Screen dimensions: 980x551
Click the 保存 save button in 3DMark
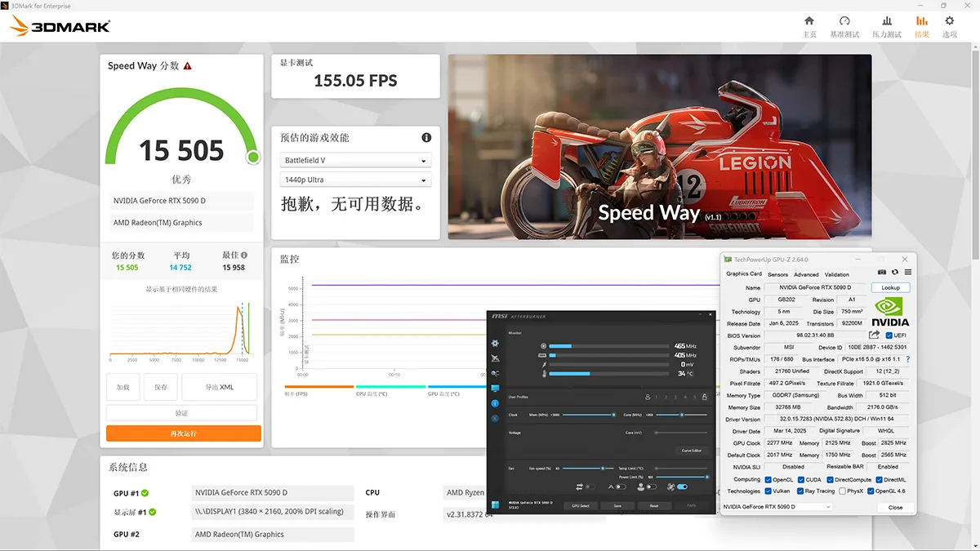coord(161,387)
